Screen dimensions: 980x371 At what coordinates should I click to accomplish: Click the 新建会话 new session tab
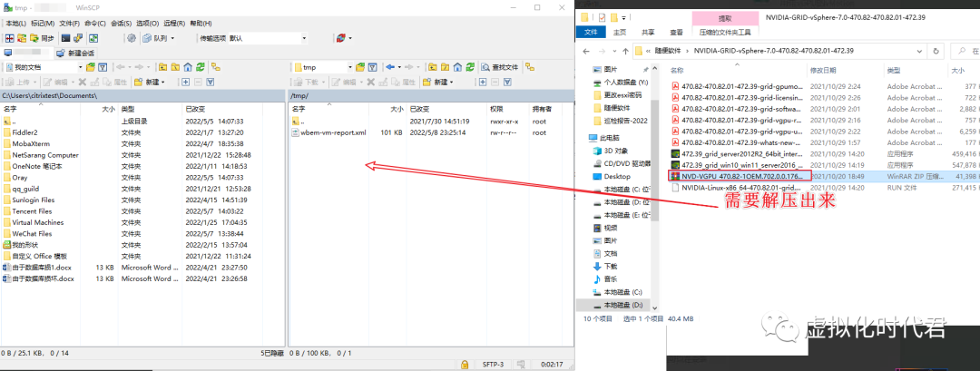point(77,54)
